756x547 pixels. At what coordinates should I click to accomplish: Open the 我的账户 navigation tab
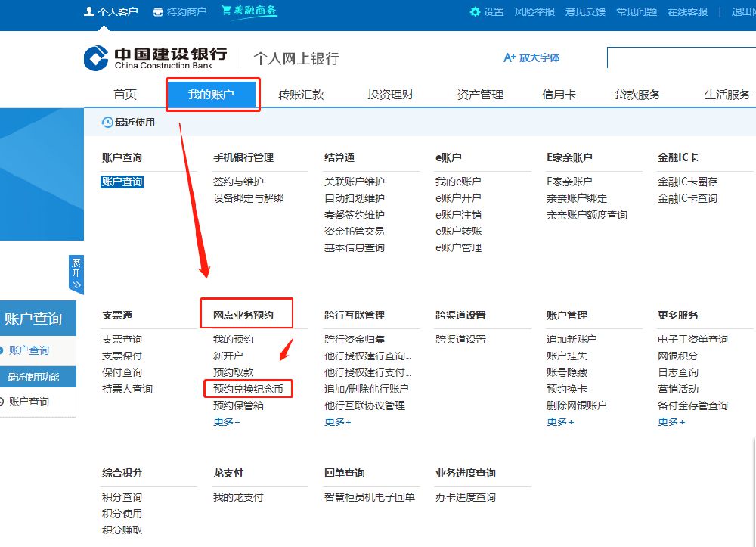click(211, 94)
